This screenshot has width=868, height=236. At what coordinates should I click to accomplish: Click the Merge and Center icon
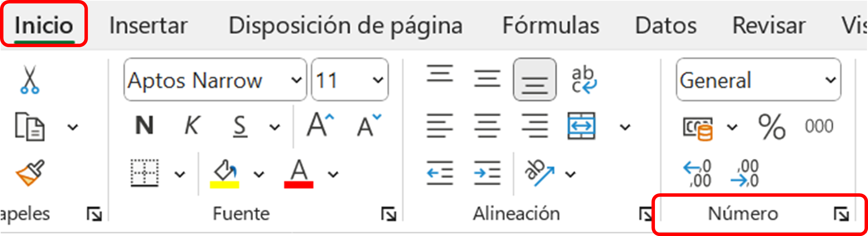(581, 126)
